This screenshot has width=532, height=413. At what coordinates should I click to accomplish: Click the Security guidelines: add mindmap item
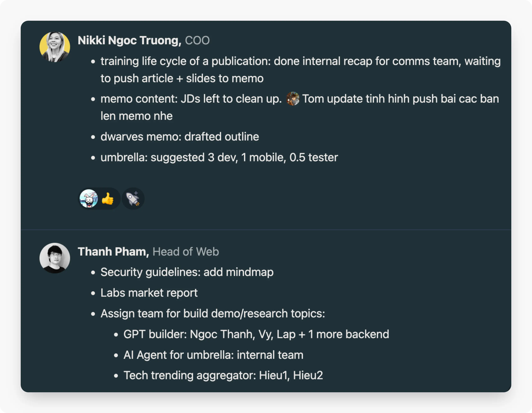click(187, 272)
